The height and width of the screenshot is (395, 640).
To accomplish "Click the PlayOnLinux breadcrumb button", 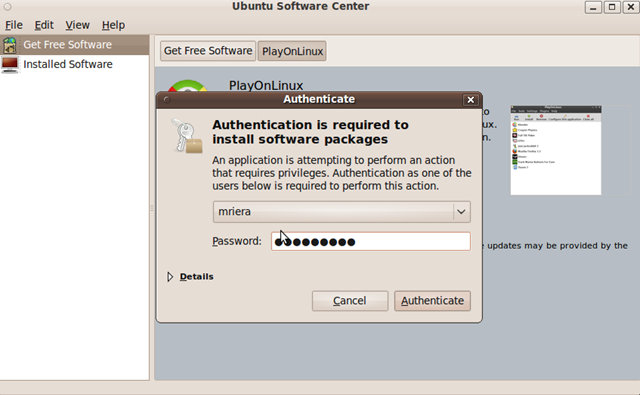I will [x=292, y=51].
